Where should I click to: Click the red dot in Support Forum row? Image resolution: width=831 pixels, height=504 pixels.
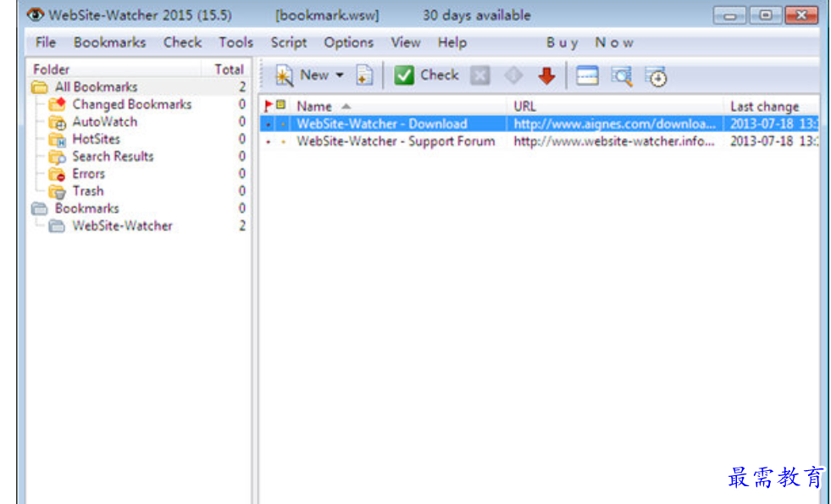pyautogui.click(x=269, y=142)
